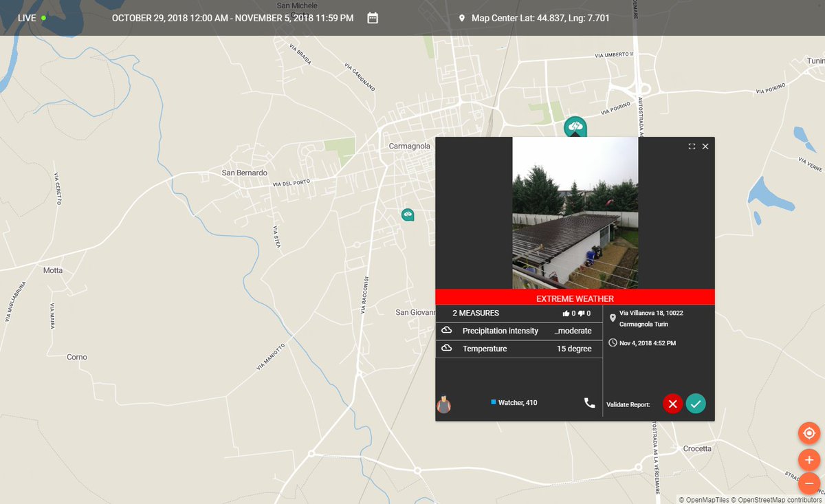Zoom in the map with plus button
The image size is (825, 504).
(809, 459)
